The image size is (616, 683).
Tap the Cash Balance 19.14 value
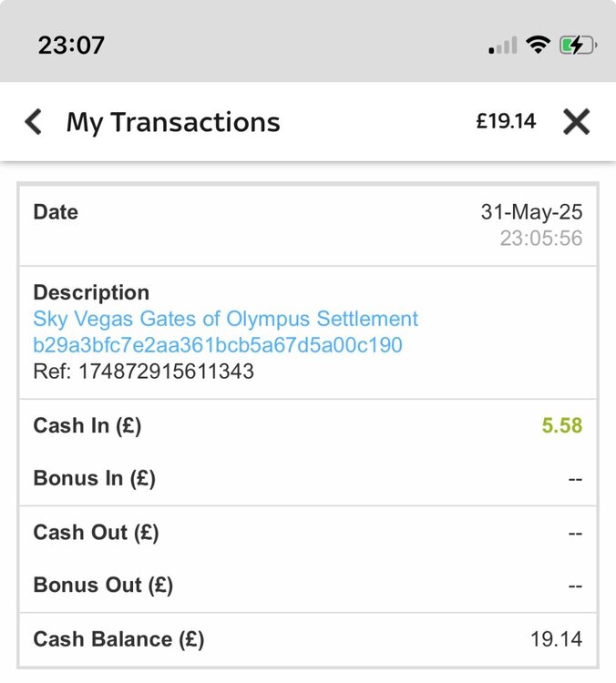(x=556, y=639)
